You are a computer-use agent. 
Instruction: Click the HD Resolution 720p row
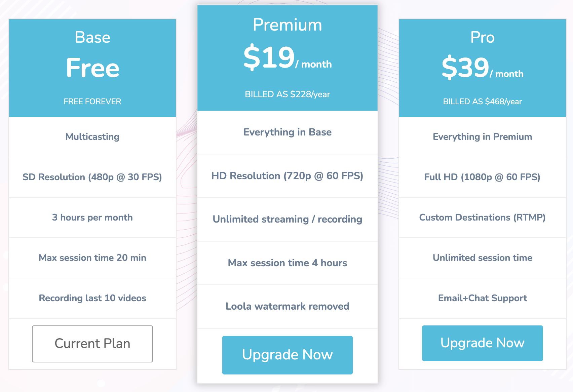pyautogui.click(x=287, y=175)
